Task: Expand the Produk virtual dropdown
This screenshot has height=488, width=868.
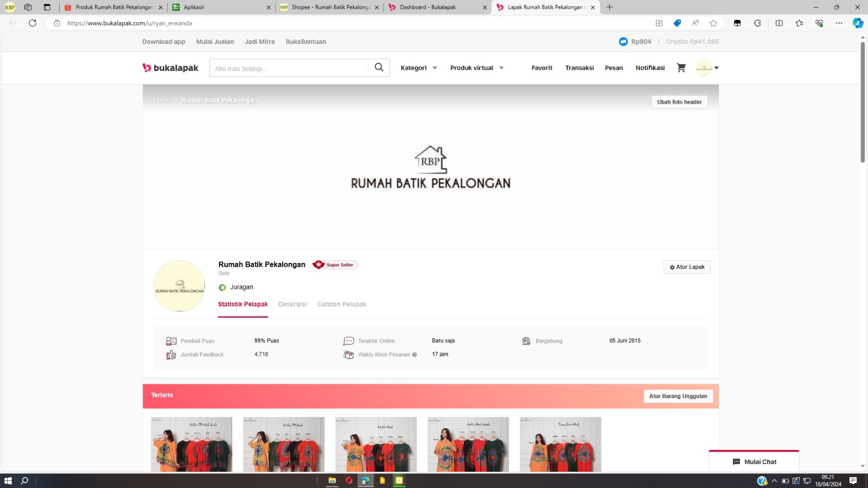Action: 477,68
